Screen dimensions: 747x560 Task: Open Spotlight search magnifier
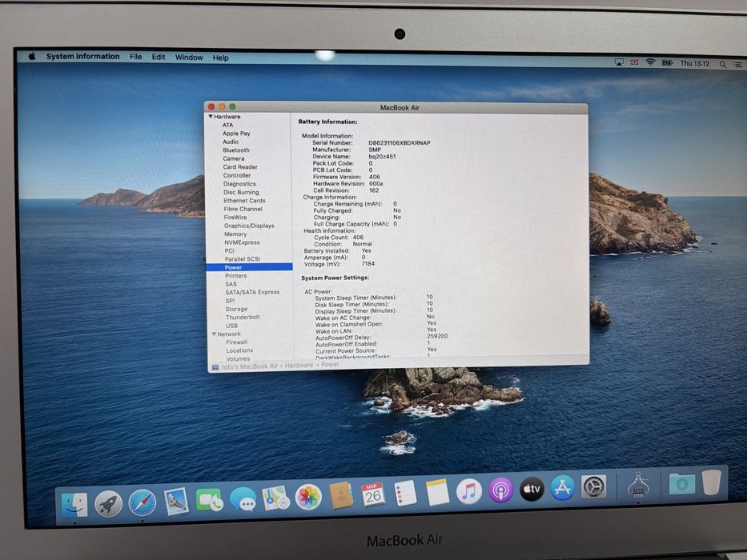click(x=723, y=64)
